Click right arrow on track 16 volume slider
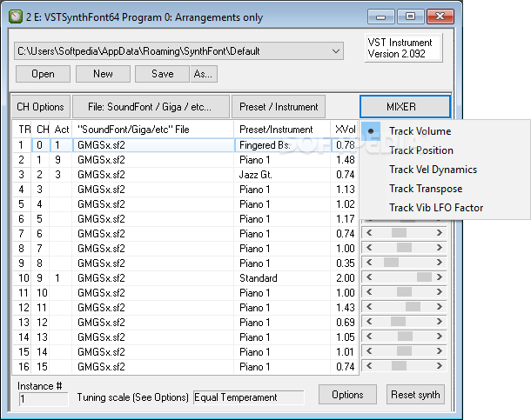 (440, 366)
